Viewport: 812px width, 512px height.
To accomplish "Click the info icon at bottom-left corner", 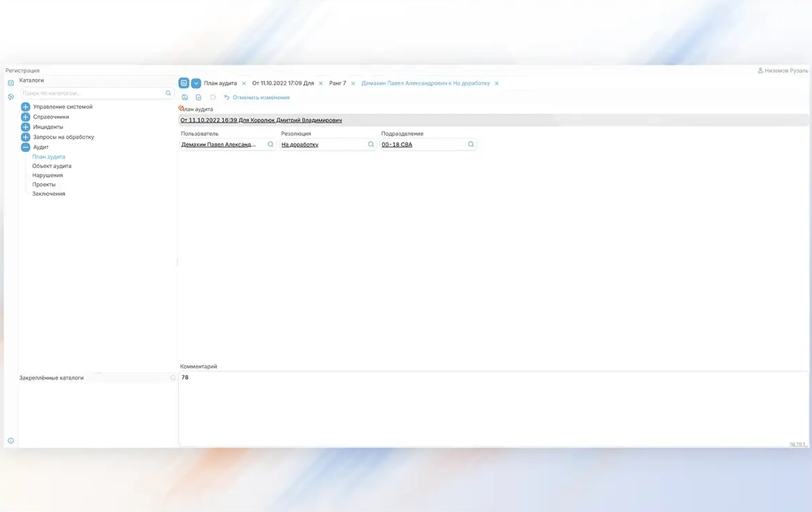I will 10,441.
